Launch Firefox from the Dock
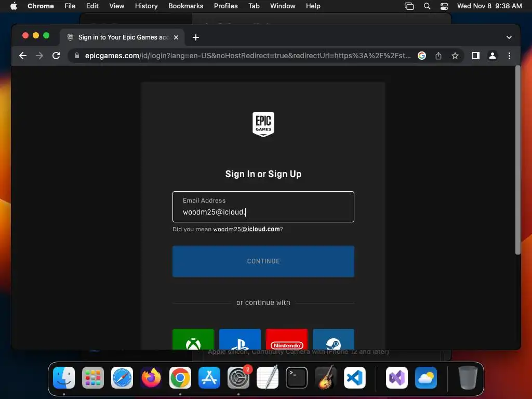532x399 pixels. pyautogui.click(x=151, y=378)
